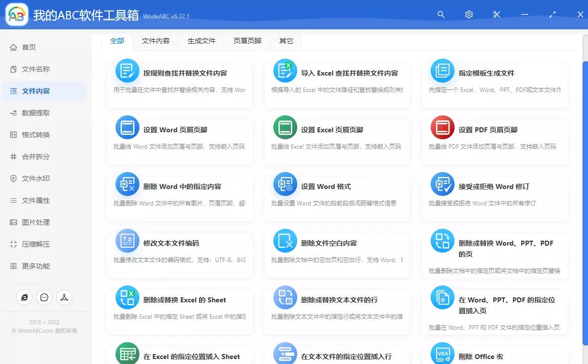Open the 设置 Word 格式 card
The width and height of the screenshot is (588, 364).
337,195
